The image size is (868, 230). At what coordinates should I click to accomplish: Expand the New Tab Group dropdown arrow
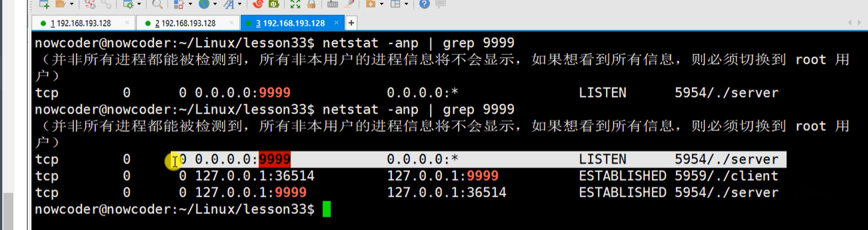pyautogui.click(x=381, y=4)
